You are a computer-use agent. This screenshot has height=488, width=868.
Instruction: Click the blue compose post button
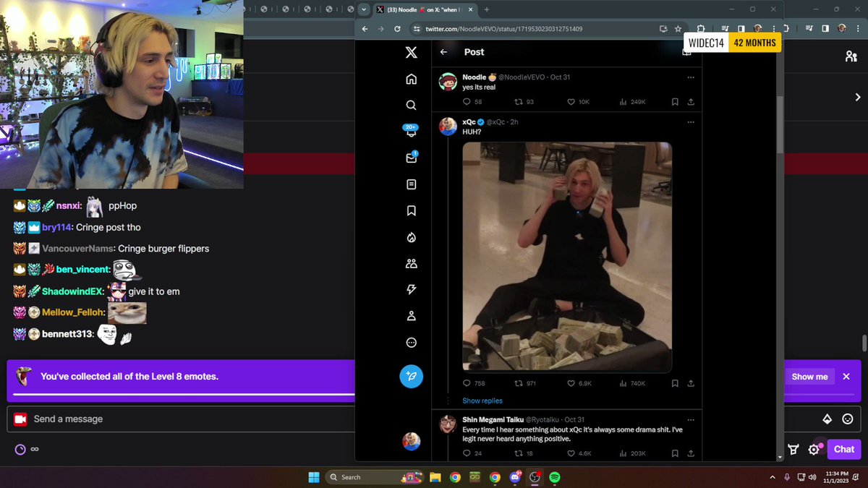(411, 376)
